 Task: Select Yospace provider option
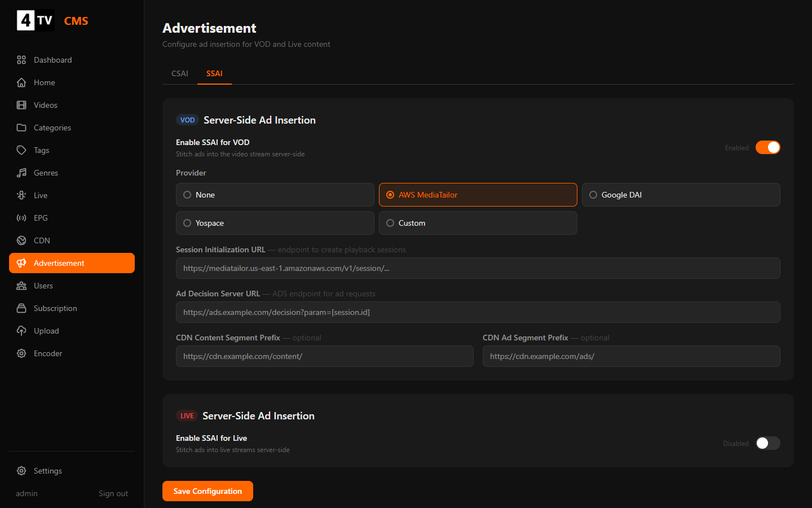click(x=275, y=223)
